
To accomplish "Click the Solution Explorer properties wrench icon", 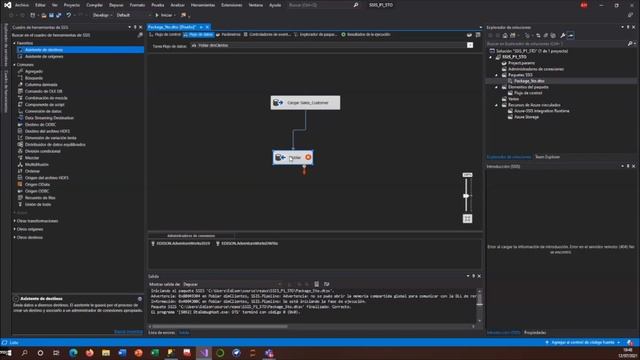I will point(563,36).
